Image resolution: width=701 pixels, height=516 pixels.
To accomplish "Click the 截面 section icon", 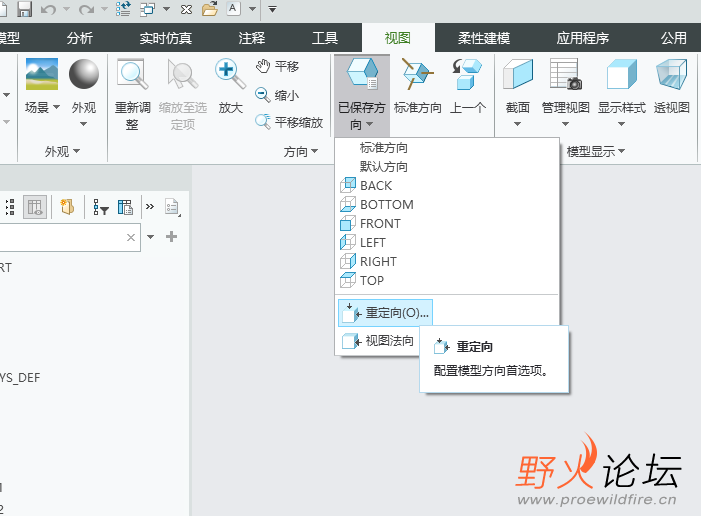I will click(518, 74).
